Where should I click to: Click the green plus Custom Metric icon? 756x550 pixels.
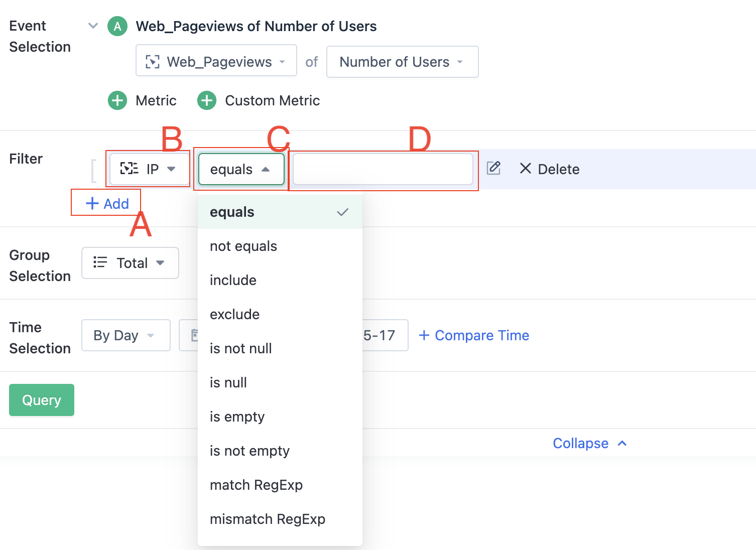pyautogui.click(x=207, y=100)
